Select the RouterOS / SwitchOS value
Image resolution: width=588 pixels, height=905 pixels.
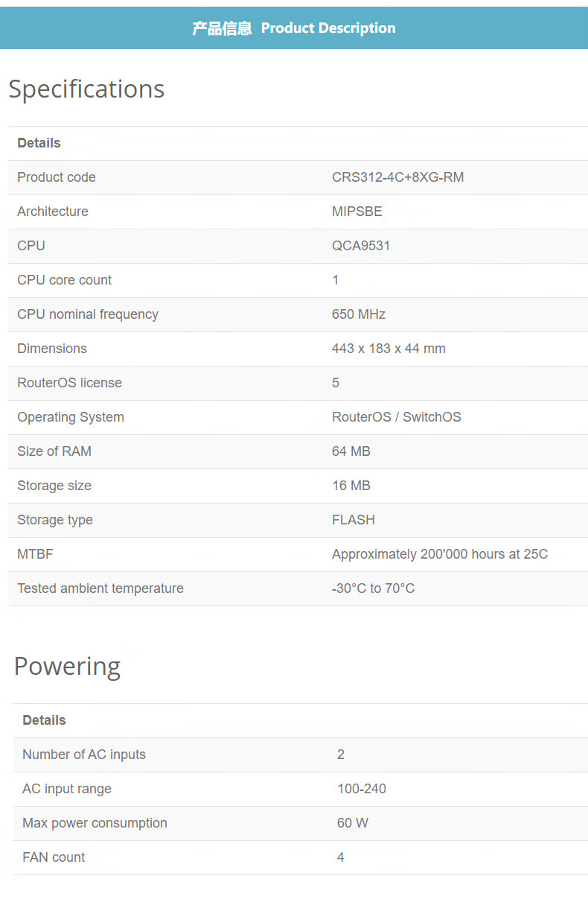pyautogui.click(x=396, y=417)
